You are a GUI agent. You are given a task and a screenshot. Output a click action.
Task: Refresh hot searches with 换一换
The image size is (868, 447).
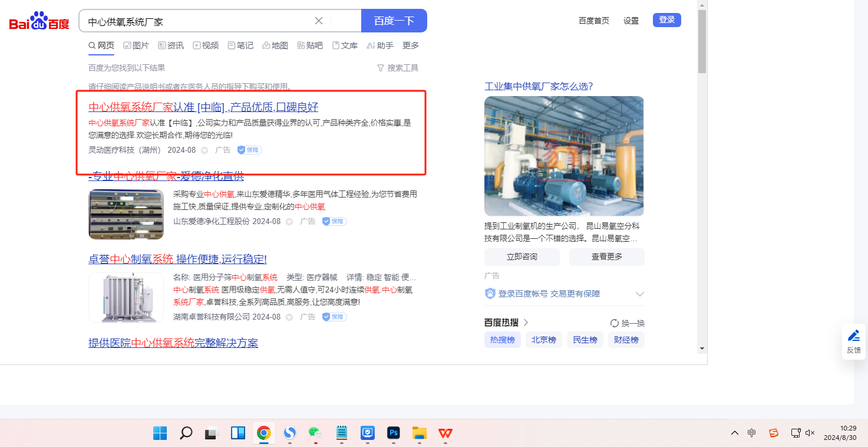click(x=628, y=323)
